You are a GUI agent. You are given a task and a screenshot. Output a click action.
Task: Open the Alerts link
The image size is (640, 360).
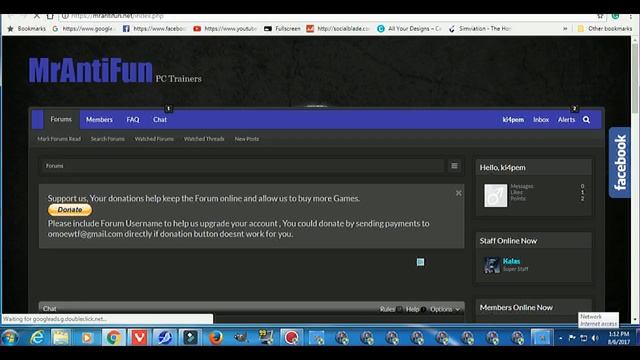coord(566,120)
